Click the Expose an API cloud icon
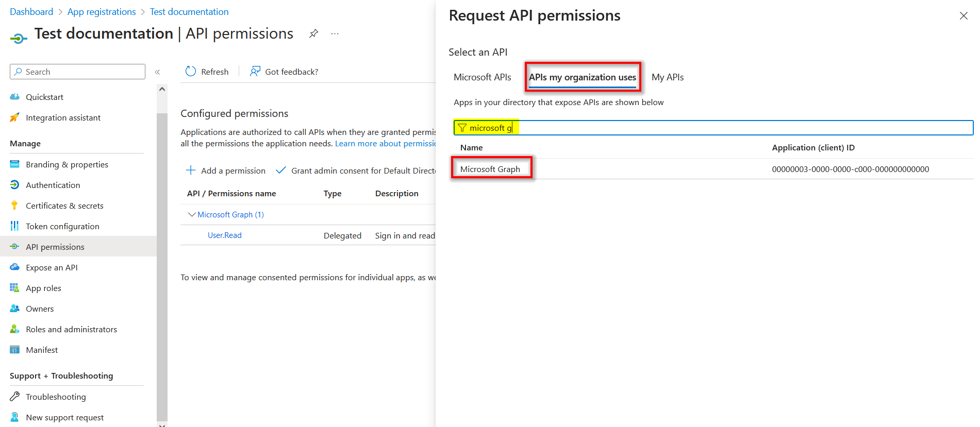The image size is (980, 427). point(15,267)
